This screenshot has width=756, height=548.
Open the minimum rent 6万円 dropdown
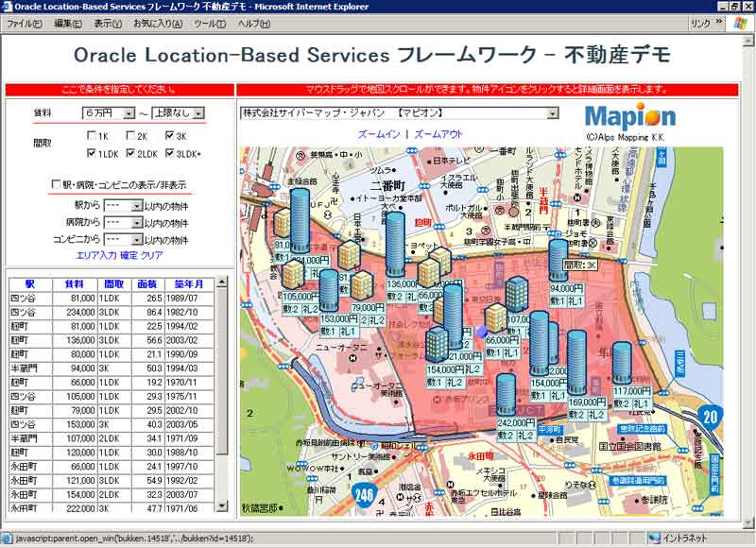tap(109, 113)
